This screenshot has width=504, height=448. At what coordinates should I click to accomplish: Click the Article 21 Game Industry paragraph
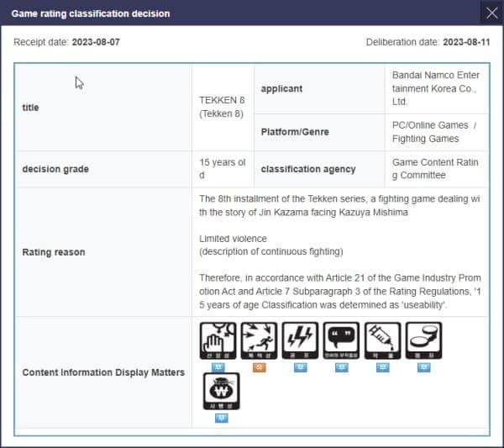click(339, 292)
